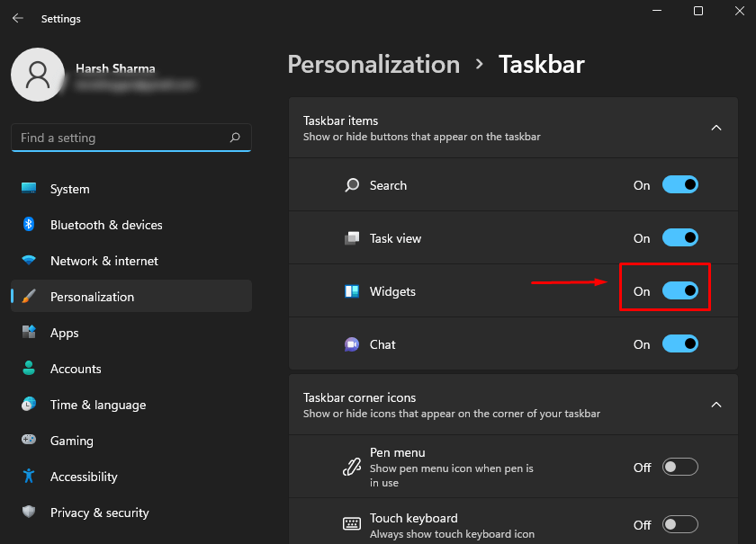Screen dimensions: 756x544
Task: Collapse the Taskbar corner icons section
Action: tap(716, 405)
